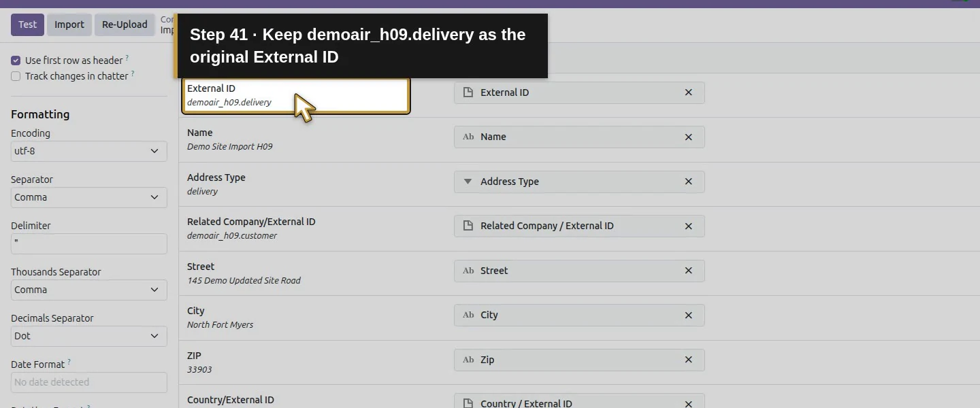Select sample value 33903
This screenshot has width=980, height=408.
tap(199, 370)
